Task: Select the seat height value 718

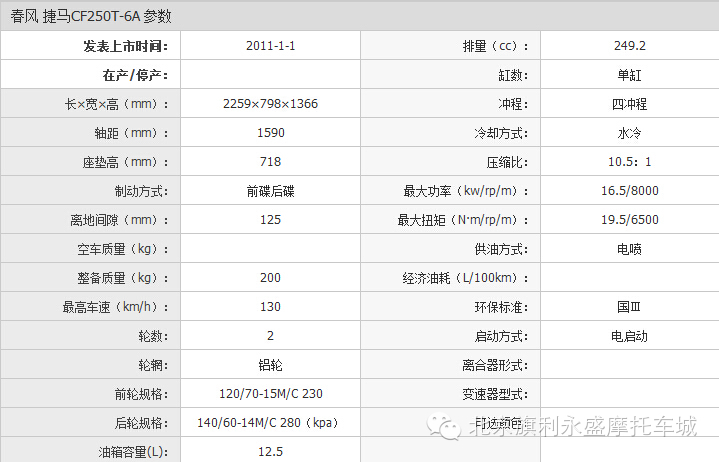Action: tap(271, 162)
